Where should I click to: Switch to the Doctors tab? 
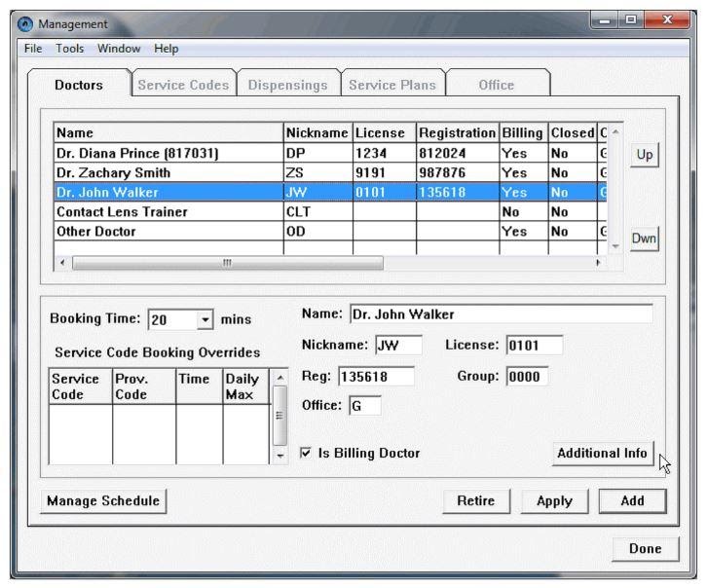click(79, 85)
